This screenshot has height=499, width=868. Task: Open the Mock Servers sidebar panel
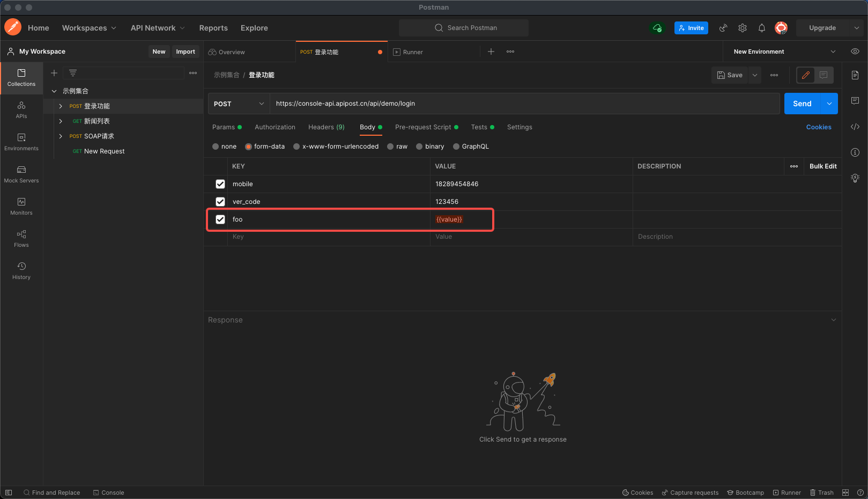click(x=21, y=174)
